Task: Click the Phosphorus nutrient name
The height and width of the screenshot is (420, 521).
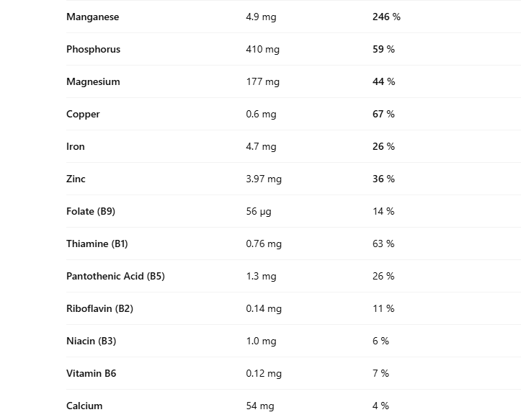Action: [x=93, y=49]
